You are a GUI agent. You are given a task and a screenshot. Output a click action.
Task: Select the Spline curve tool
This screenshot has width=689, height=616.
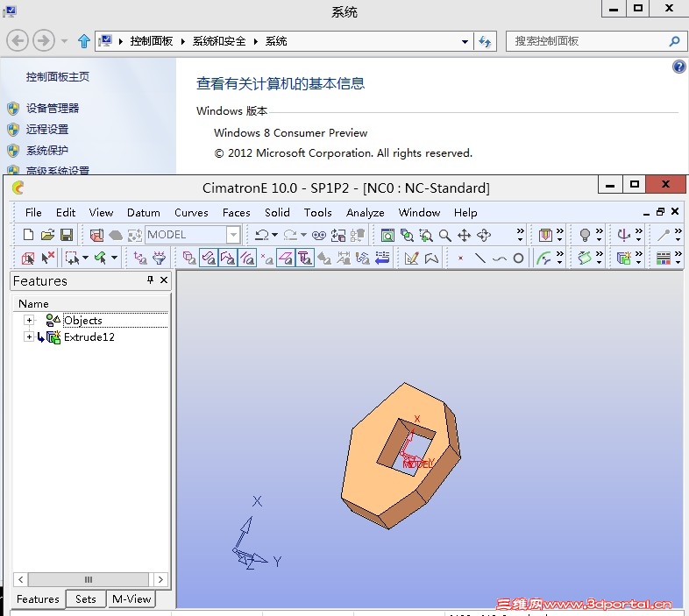(499, 258)
